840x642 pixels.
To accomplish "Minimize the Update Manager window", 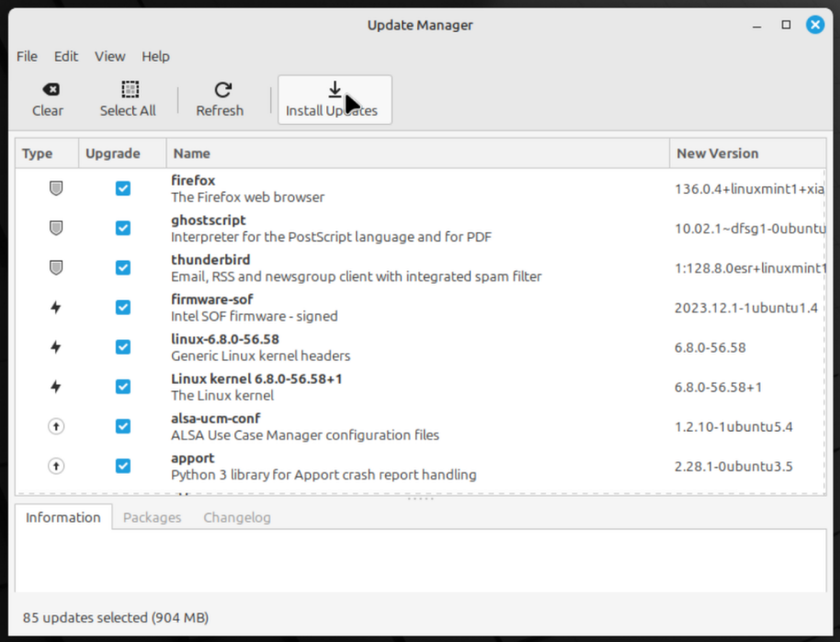I will 756,25.
